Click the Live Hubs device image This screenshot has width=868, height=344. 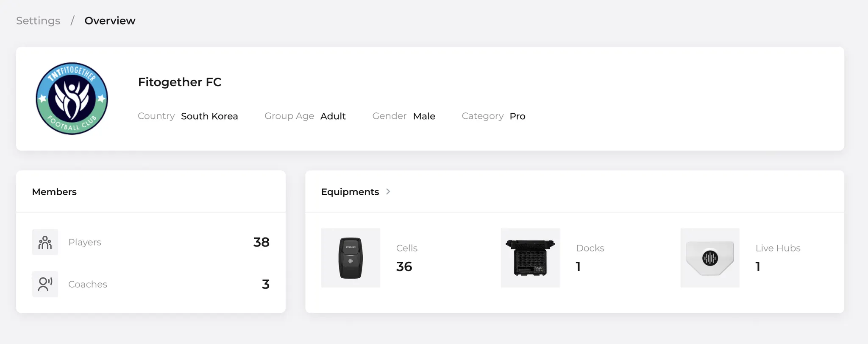point(710,258)
